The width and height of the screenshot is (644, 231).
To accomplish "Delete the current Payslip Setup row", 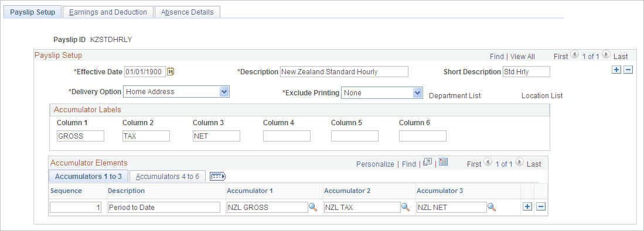I will click(x=628, y=70).
